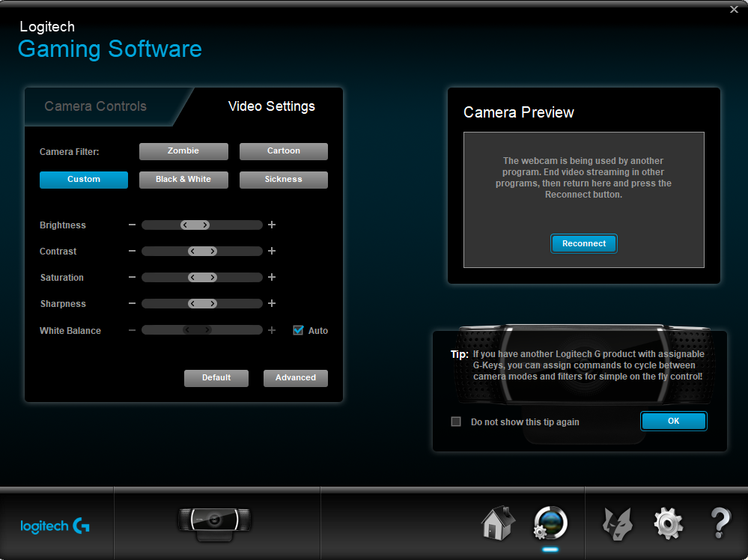Screen dimensions: 748x560
Task: Increase Sharpness with the plus icon
Action: pyautogui.click(x=272, y=304)
